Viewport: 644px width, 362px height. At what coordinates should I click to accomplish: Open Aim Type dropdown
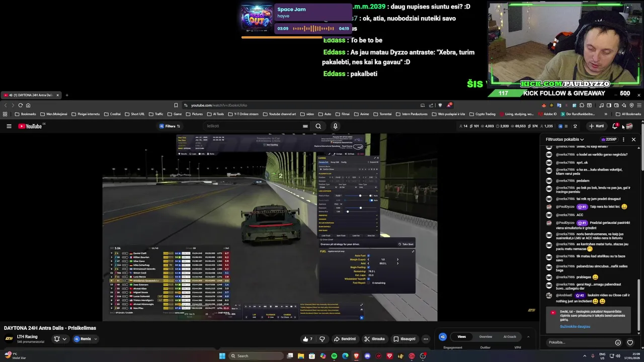coord(348,187)
